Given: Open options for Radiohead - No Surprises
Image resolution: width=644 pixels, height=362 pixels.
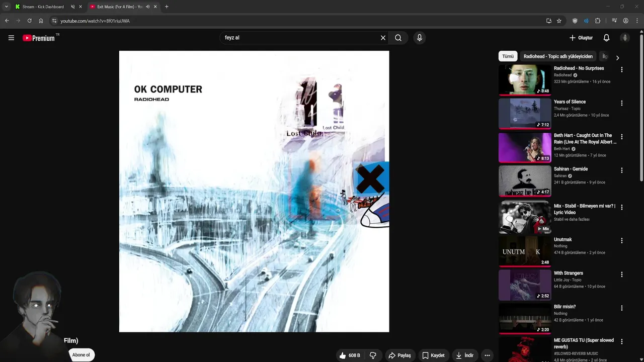Looking at the screenshot, I should coord(622,70).
